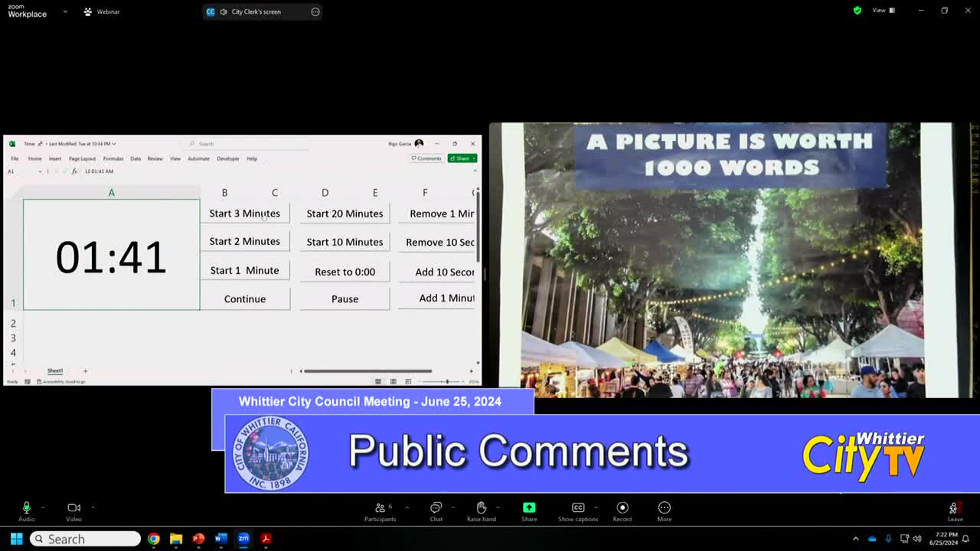Toggle Show captions
This screenshot has height=551, width=980.
(x=578, y=508)
